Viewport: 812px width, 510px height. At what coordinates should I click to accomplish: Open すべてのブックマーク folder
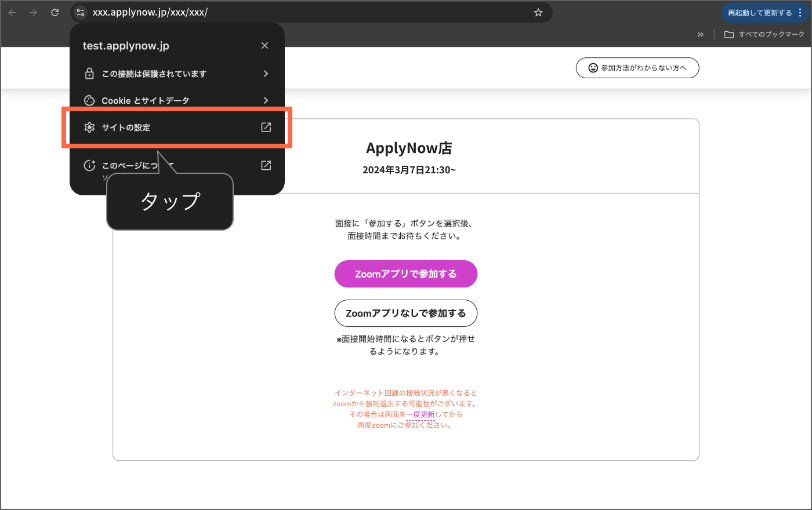click(x=764, y=34)
